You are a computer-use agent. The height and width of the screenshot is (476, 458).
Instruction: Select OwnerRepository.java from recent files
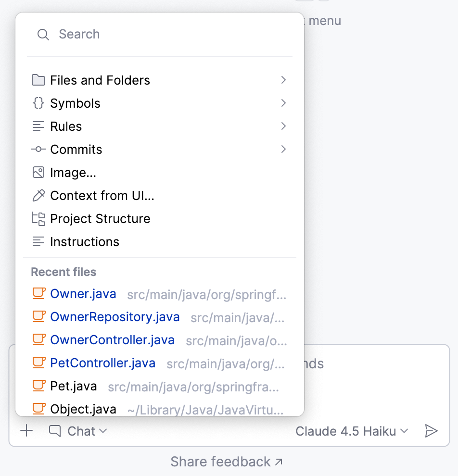tap(115, 317)
